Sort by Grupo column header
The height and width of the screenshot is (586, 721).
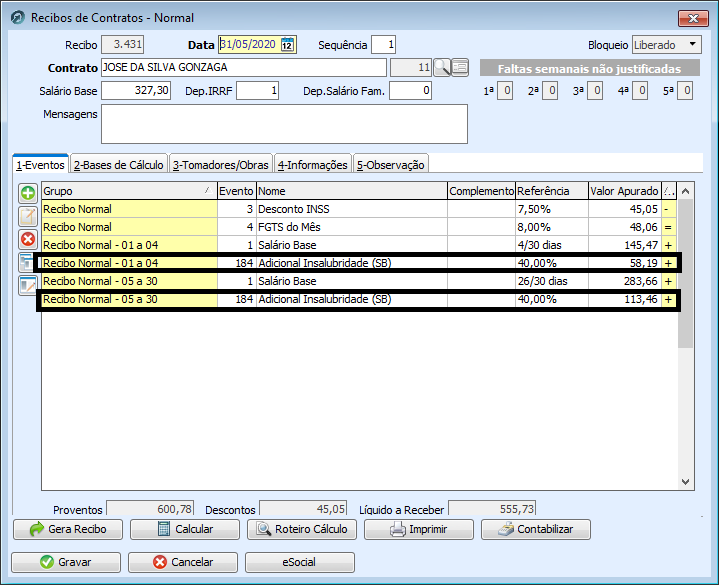[129, 191]
